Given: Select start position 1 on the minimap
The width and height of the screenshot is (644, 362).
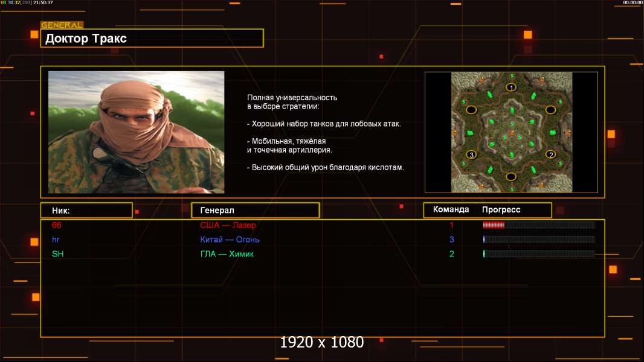Looking at the screenshot, I should (x=511, y=87).
